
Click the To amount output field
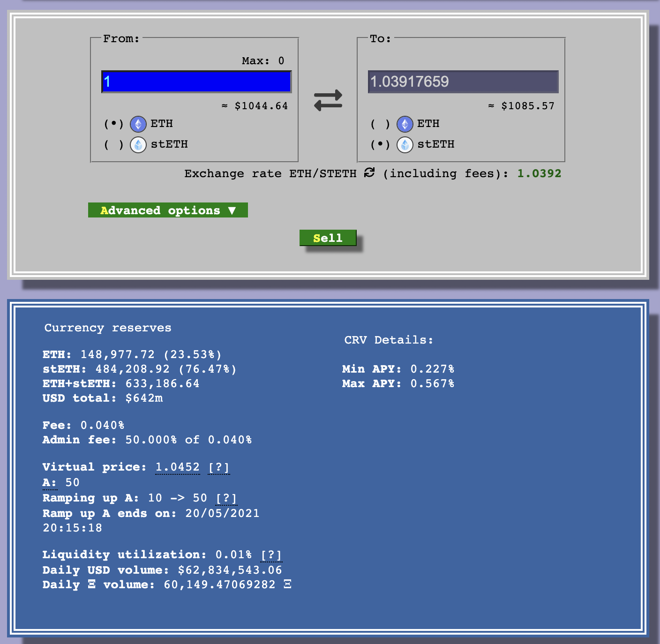(x=463, y=82)
